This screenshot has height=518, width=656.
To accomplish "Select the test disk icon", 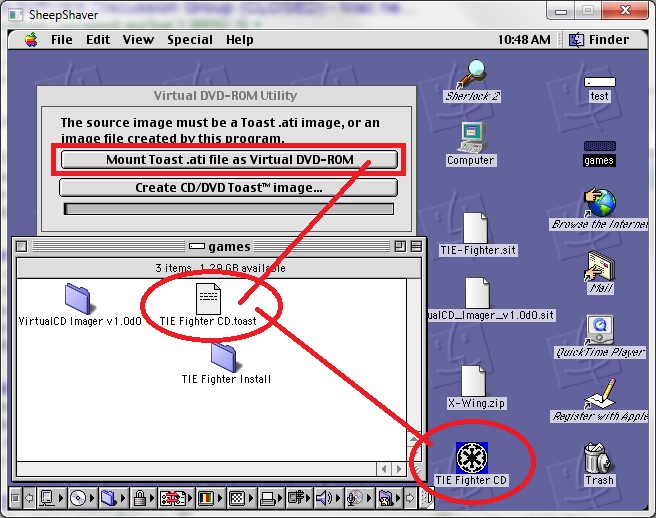I will (x=600, y=89).
